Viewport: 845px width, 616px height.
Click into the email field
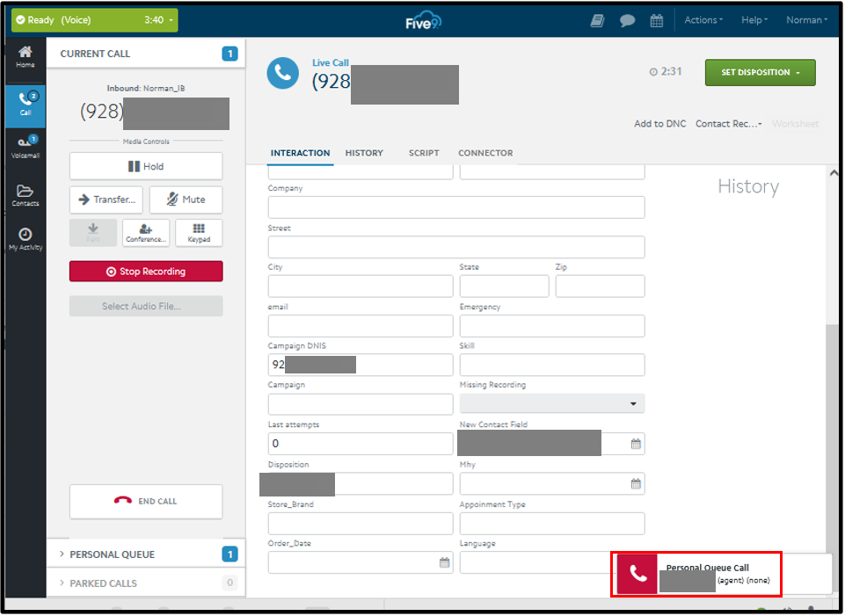[361, 326]
